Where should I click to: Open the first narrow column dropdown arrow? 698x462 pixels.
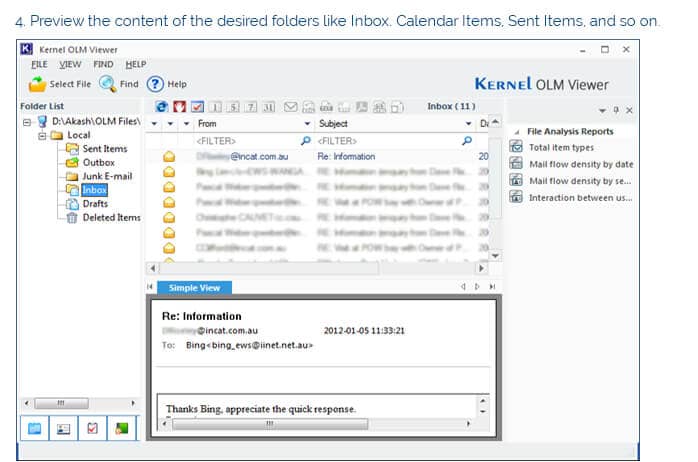click(x=154, y=124)
